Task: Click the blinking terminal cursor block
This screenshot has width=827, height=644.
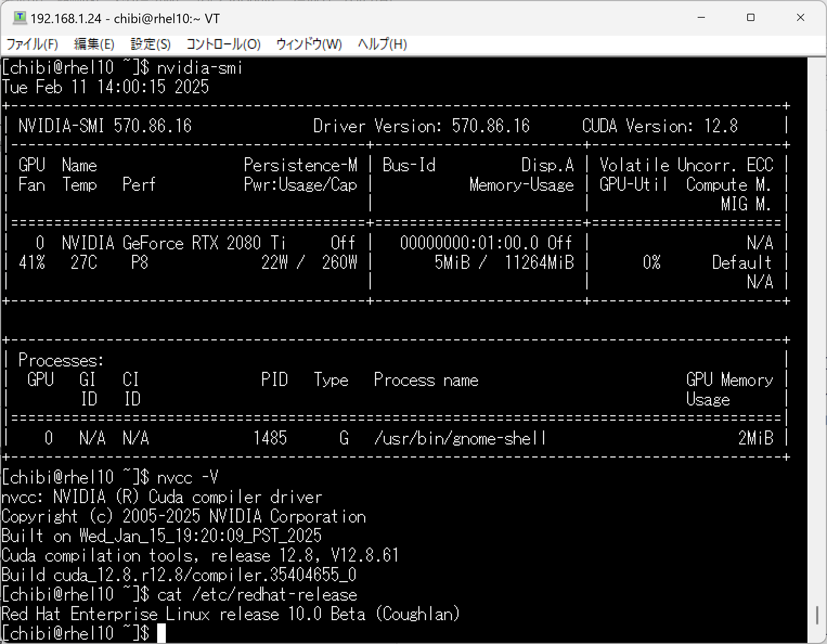Action: coord(161,633)
